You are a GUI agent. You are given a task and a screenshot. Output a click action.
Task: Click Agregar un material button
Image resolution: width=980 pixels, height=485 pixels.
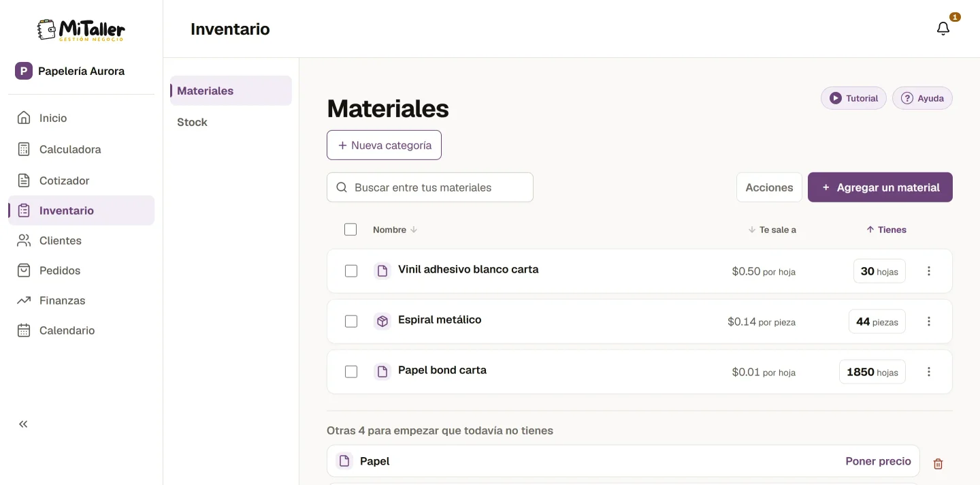880,187
